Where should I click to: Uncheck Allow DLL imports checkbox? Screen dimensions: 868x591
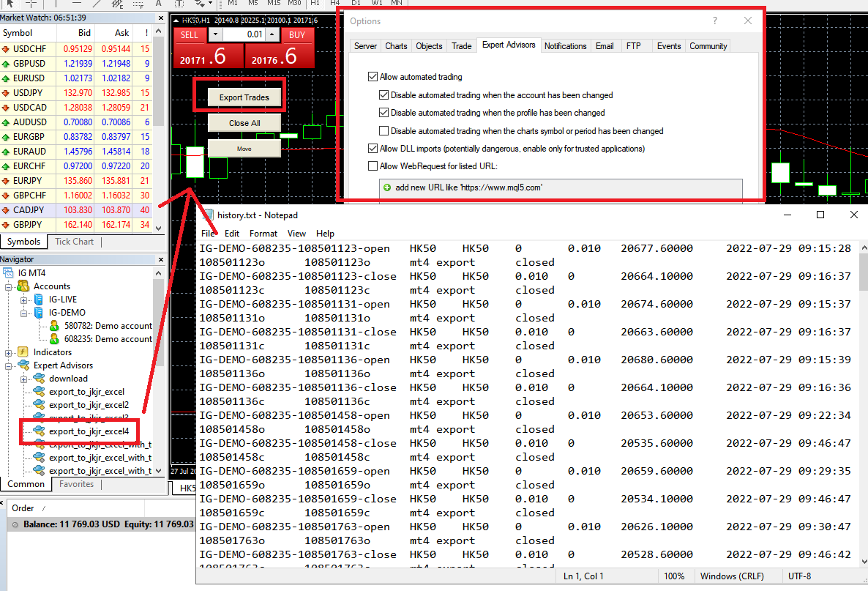coord(373,149)
